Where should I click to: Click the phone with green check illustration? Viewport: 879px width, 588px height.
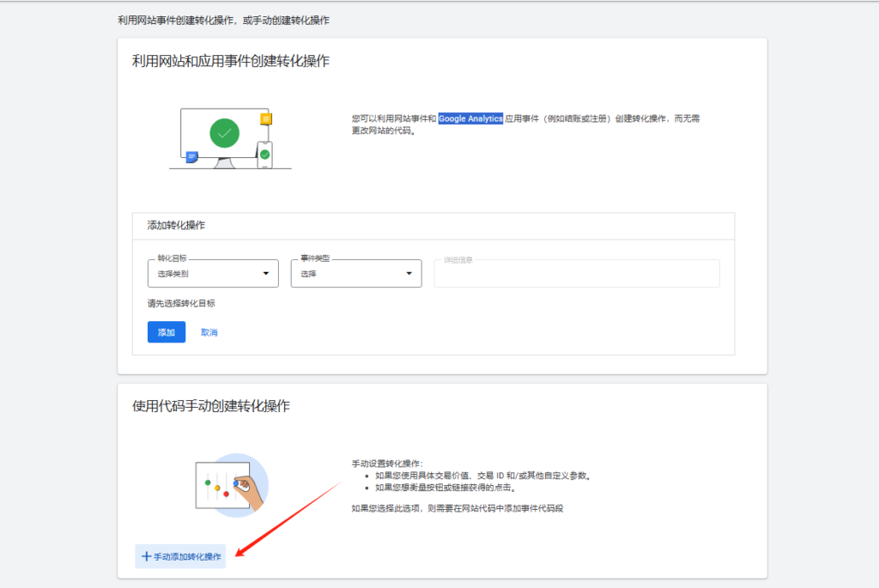click(x=264, y=155)
